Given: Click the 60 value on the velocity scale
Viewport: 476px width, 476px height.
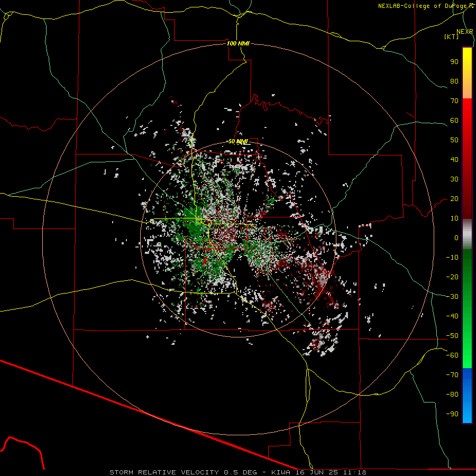Looking at the screenshot, I should point(454,121).
